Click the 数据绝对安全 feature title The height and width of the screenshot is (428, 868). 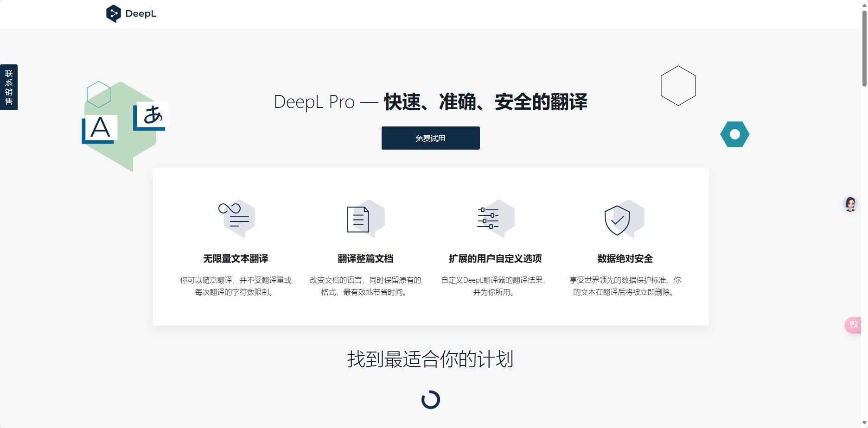click(x=624, y=259)
